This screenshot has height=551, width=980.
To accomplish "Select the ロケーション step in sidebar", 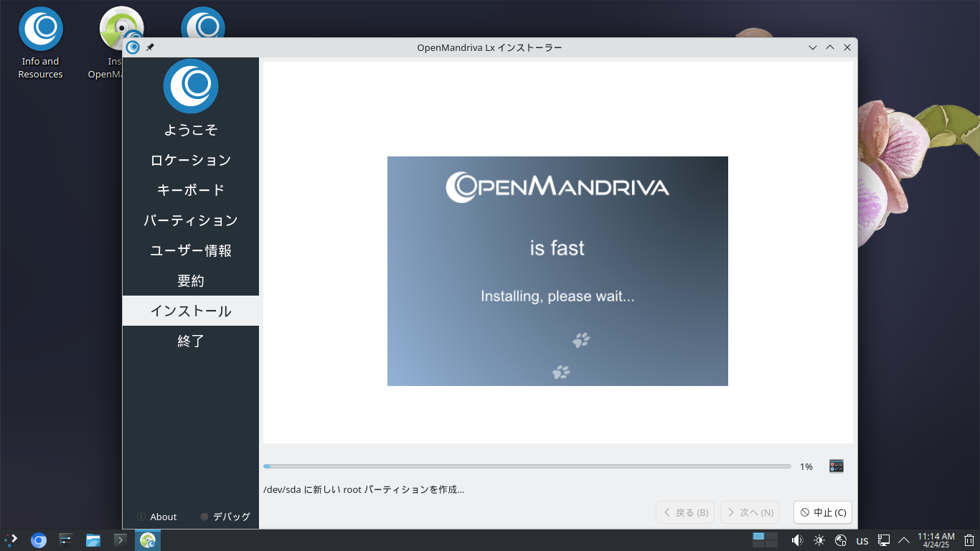I will tap(191, 160).
